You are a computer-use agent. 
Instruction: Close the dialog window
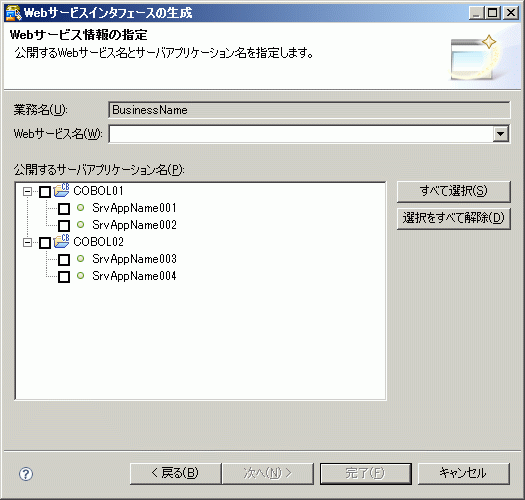coord(511,13)
